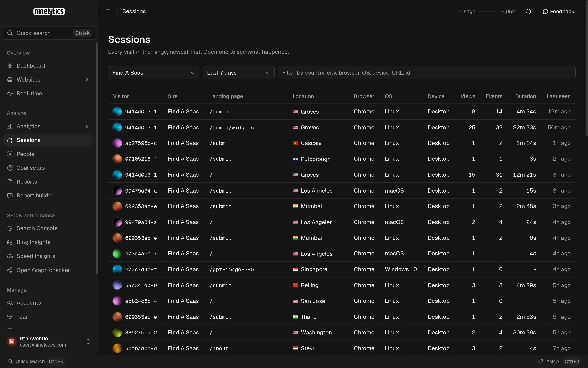
Task: Click the Goal setup target icon
Action: (10, 168)
